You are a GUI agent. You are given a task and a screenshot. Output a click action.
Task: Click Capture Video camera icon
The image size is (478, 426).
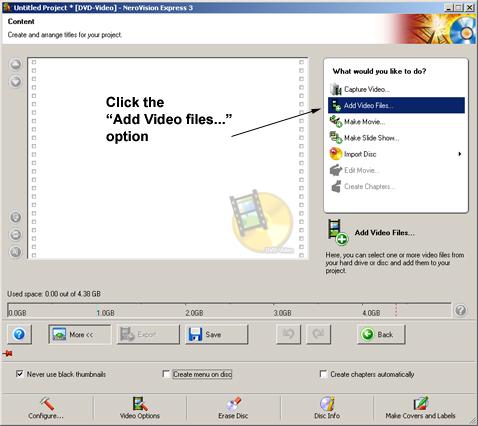pyautogui.click(x=336, y=89)
